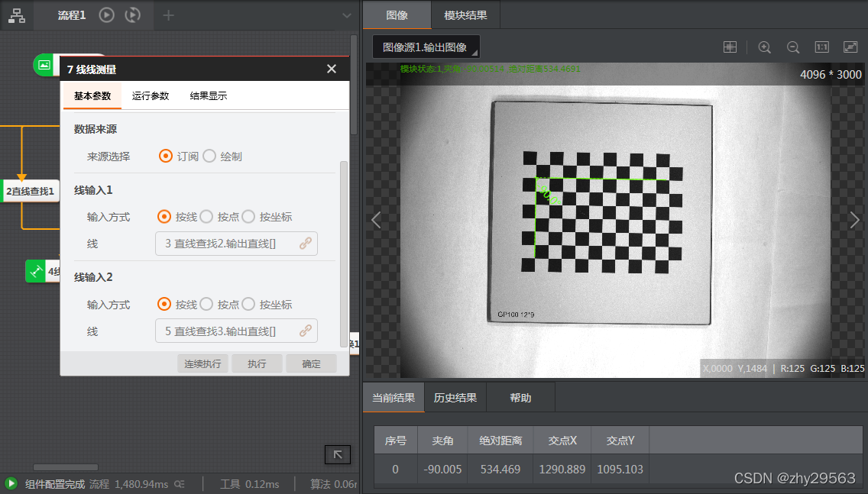The width and height of the screenshot is (868, 494).
Task: Open the 图像源1.输出图像 dropdown
Action: [426, 47]
